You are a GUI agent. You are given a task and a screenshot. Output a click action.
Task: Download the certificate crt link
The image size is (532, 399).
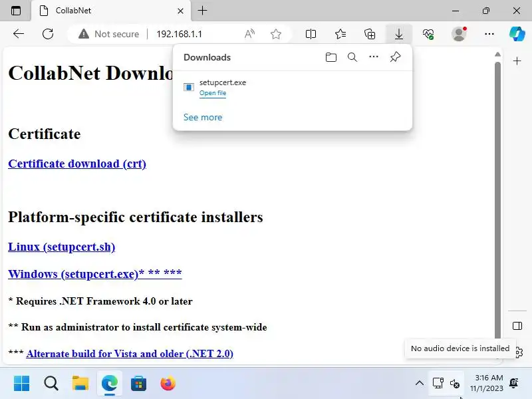77,164
